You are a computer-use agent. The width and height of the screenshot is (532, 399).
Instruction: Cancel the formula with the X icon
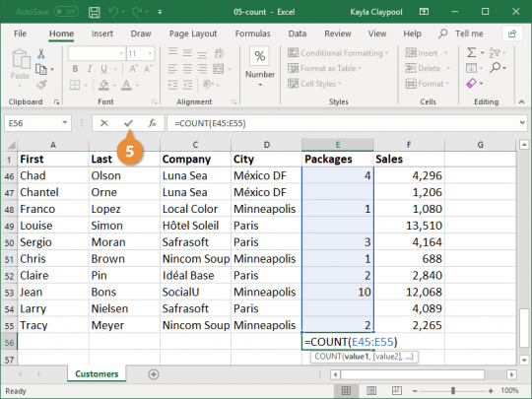tap(104, 123)
